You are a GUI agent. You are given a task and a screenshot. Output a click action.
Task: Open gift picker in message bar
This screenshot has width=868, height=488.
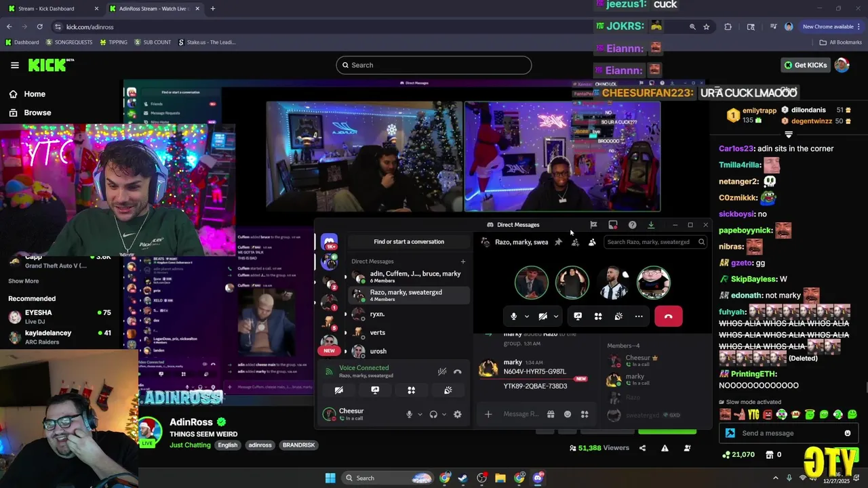(x=551, y=414)
